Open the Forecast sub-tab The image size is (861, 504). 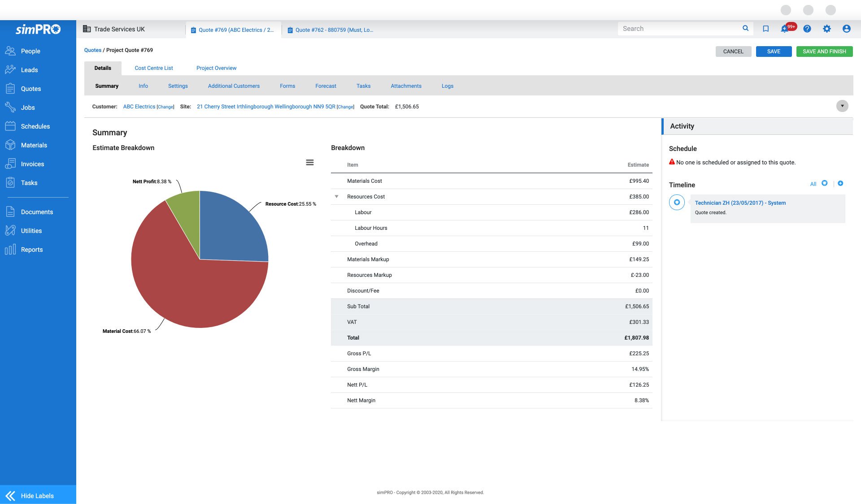click(x=326, y=86)
